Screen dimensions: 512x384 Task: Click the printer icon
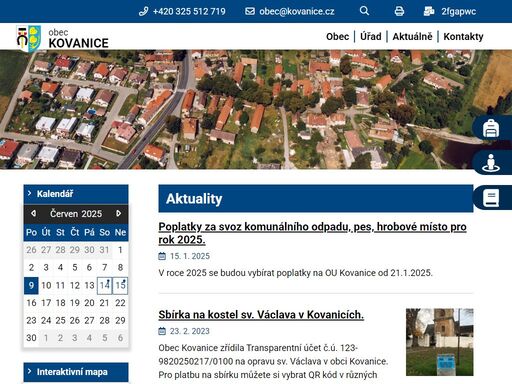click(x=399, y=11)
